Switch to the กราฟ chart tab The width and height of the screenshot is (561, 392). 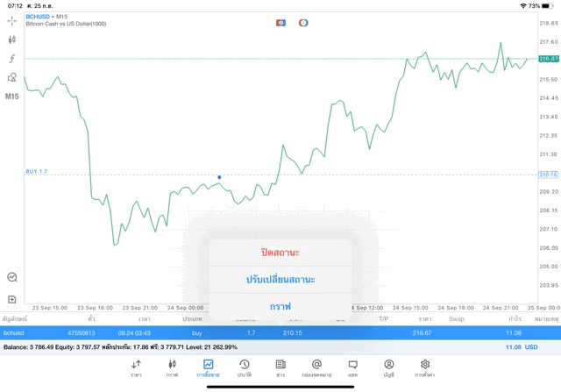172,367
